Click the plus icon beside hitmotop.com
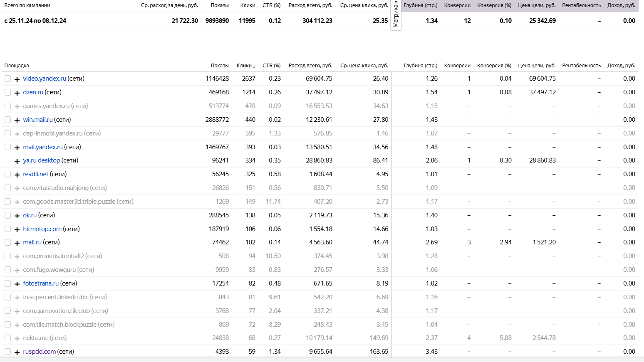 click(x=17, y=229)
